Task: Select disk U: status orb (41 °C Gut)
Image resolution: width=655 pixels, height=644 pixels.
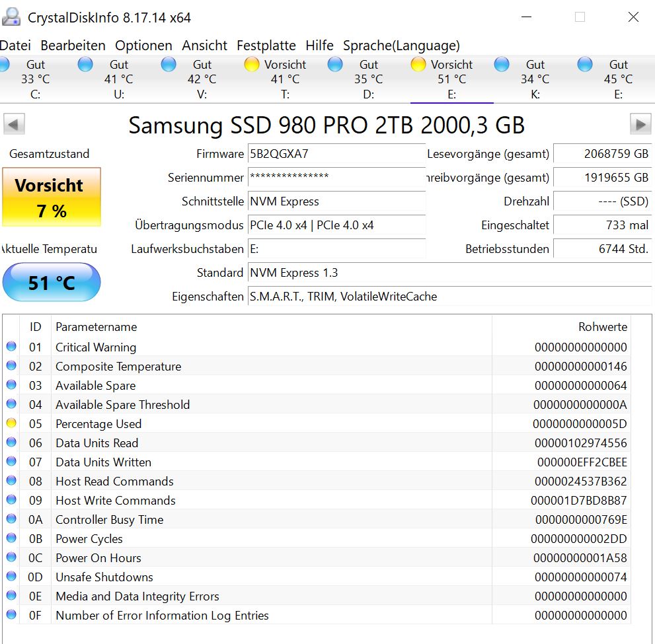Action: point(85,65)
